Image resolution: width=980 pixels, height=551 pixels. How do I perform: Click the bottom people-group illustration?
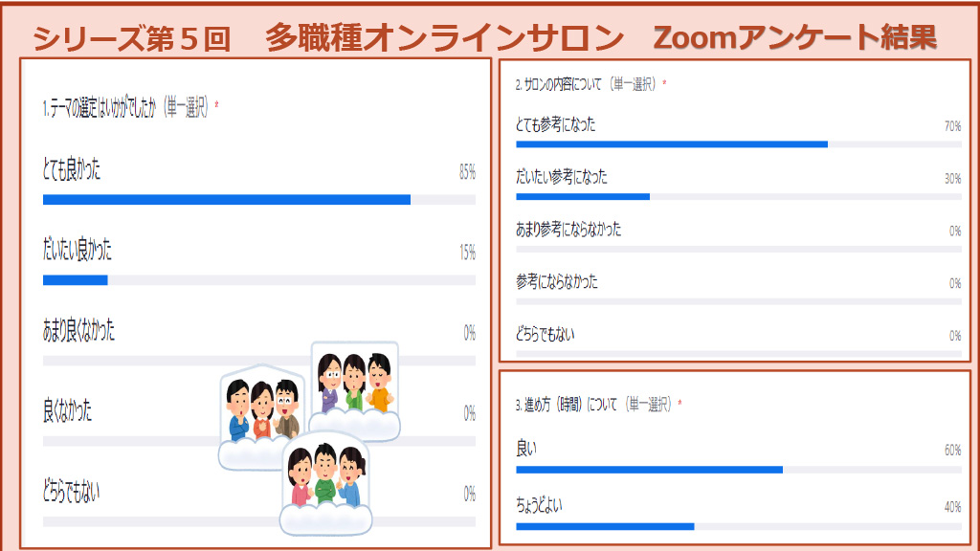(325, 484)
